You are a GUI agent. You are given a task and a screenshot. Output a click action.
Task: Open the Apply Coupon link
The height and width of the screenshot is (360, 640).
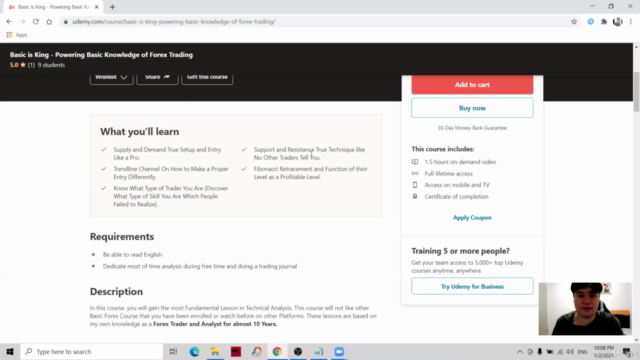472,218
